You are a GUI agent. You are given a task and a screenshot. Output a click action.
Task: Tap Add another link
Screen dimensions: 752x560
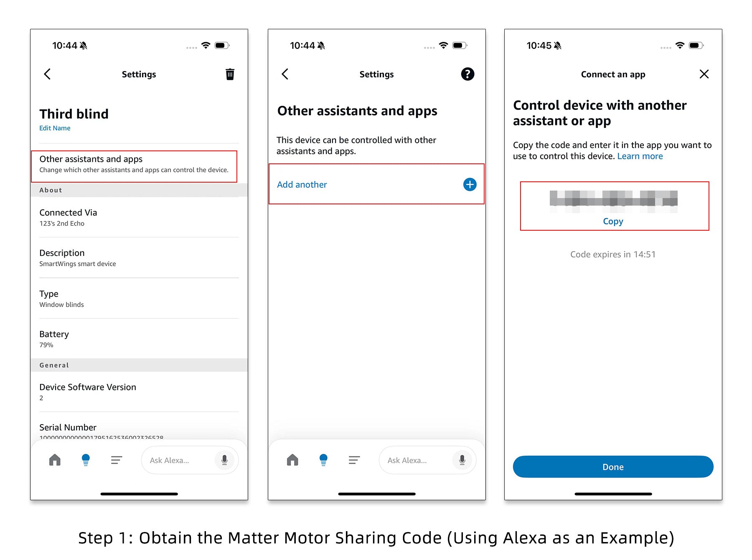coord(302,185)
